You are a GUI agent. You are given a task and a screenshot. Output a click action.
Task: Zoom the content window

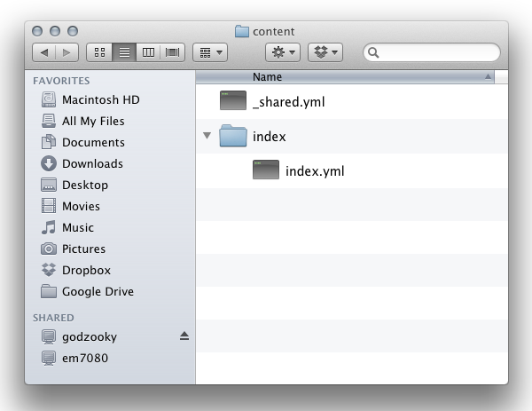point(73,31)
